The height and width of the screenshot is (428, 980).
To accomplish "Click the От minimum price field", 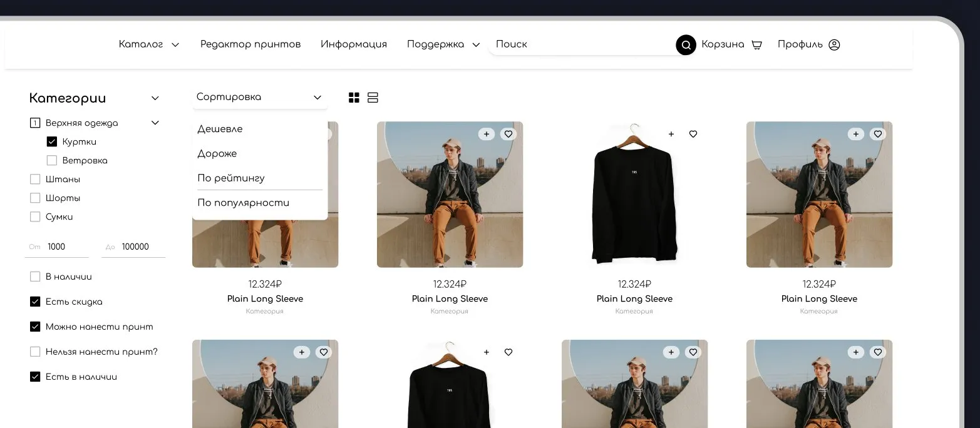I will tap(58, 247).
